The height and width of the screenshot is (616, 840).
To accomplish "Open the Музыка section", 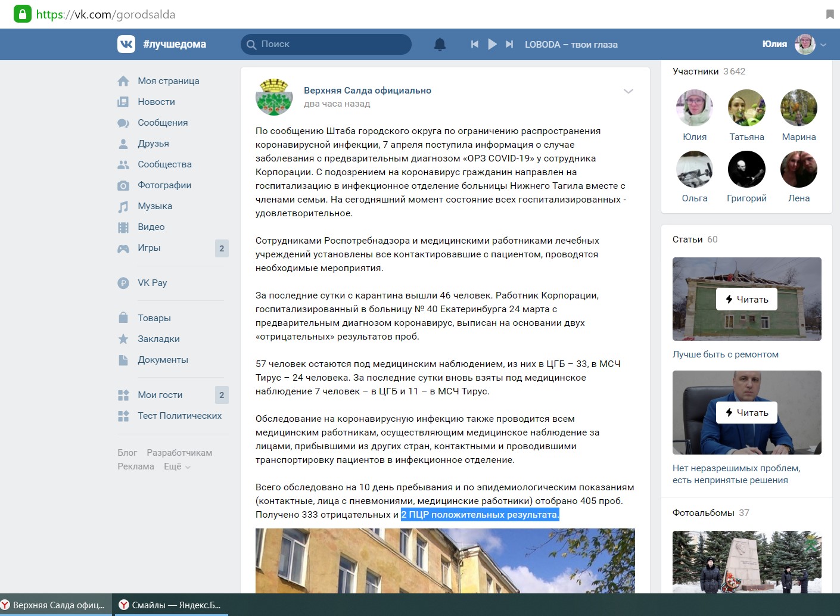I will pos(154,206).
